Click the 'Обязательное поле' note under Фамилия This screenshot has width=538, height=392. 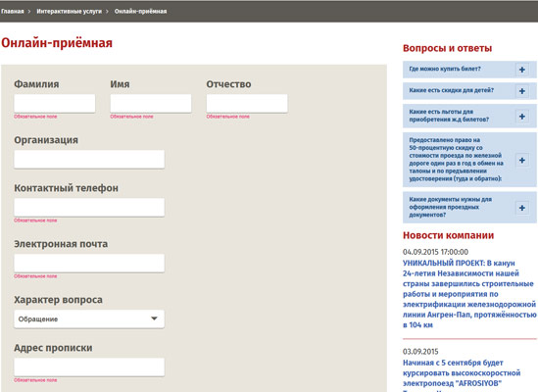point(35,117)
